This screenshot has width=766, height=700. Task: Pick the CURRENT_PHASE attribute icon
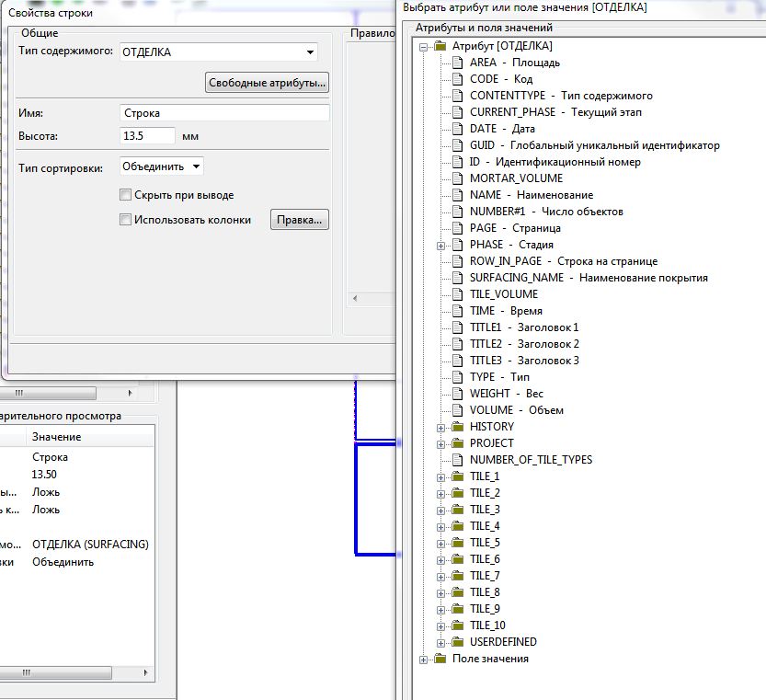(457, 112)
